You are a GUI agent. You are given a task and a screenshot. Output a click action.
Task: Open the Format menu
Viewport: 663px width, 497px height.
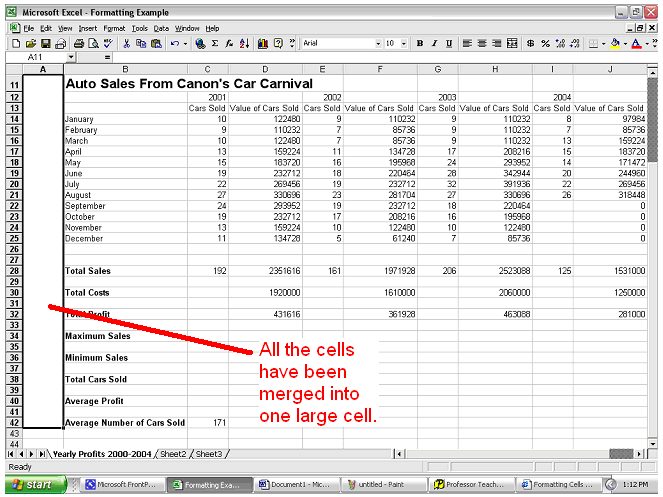114,29
